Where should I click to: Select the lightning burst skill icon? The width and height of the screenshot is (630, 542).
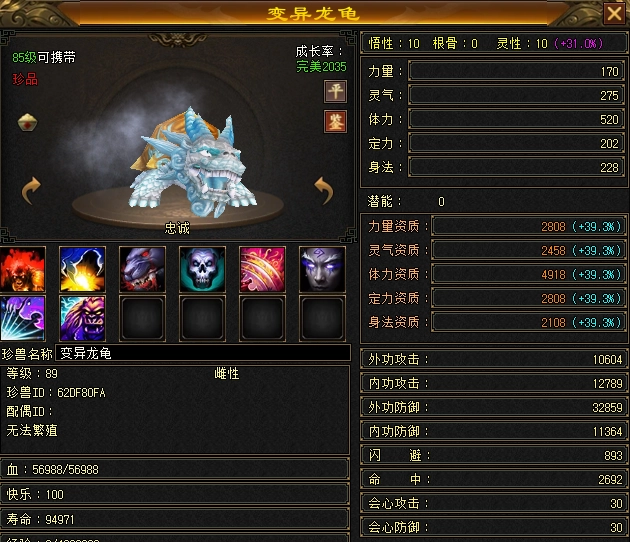click(82, 269)
